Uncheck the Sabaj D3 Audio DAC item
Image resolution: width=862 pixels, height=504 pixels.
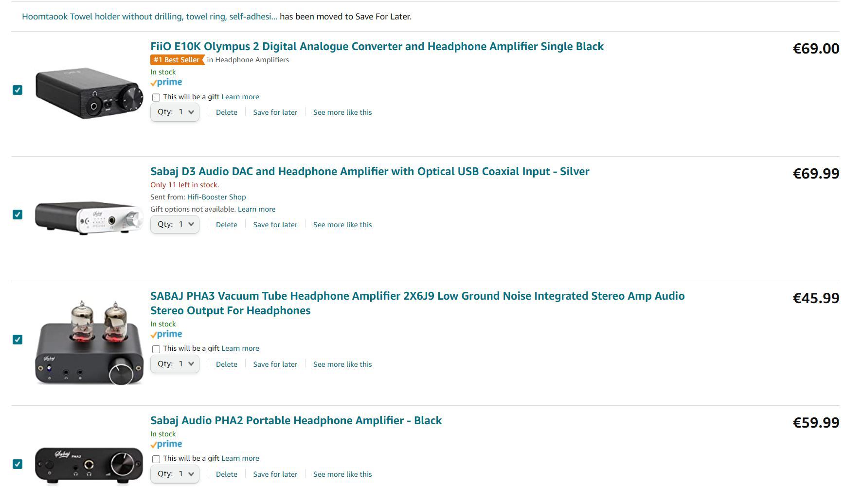18,215
